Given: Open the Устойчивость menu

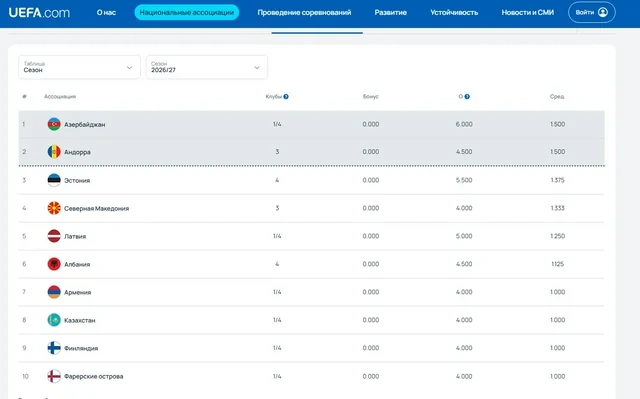Looking at the screenshot, I should [454, 13].
